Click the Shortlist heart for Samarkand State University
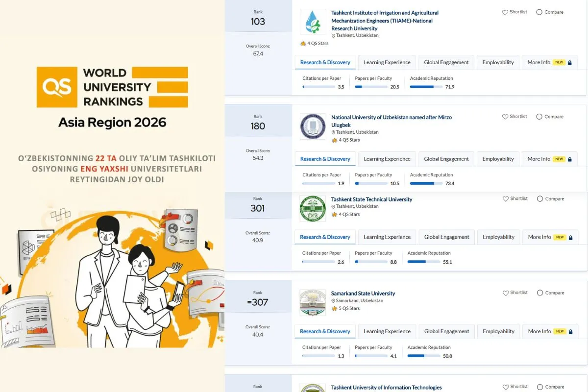This screenshot has height=392, width=588. tap(506, 293)
